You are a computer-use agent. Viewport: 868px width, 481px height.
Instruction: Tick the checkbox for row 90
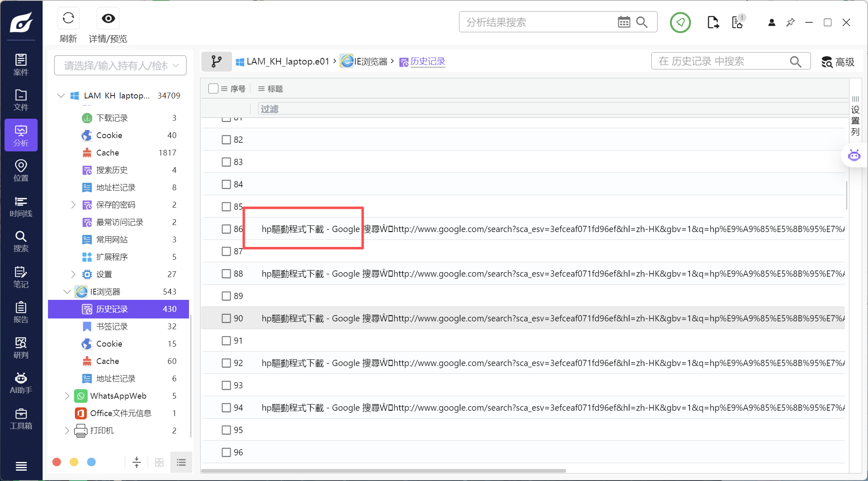pos(226,318)
